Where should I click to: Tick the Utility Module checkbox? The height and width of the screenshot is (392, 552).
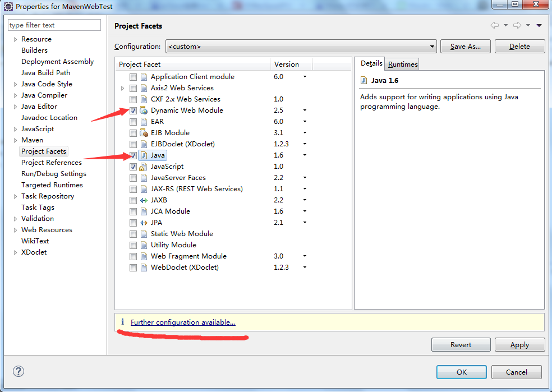pyautogui.click(x=133, y=245)
